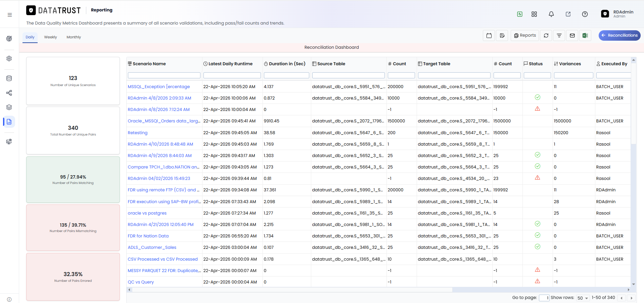Open the Show rows 50 dropdown

[583, 298]
